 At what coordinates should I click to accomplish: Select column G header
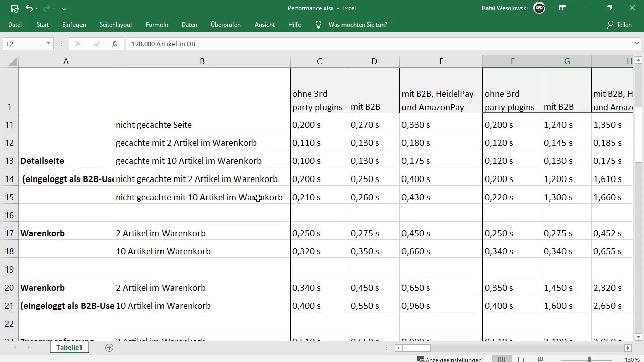[x=567, y=61]
